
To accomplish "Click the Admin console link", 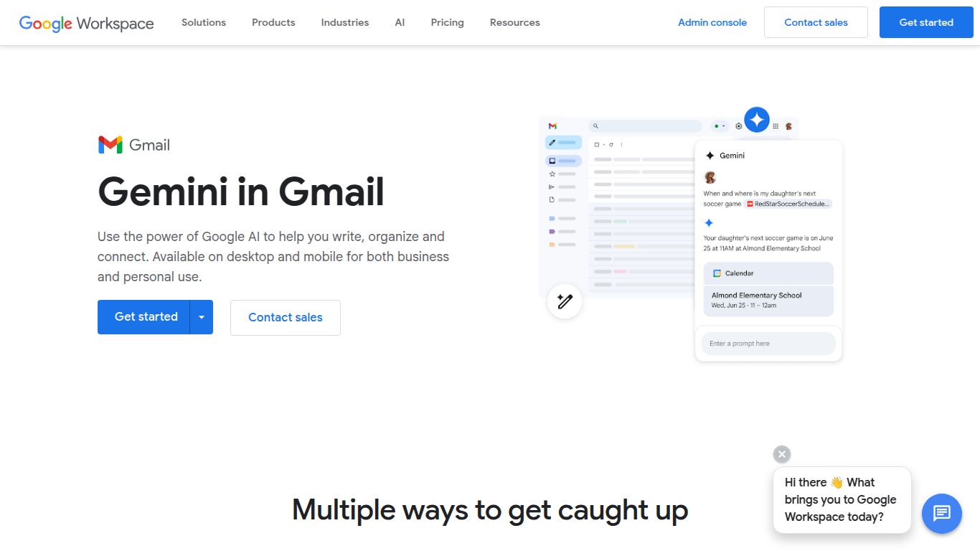I will [x=712, y=22].
